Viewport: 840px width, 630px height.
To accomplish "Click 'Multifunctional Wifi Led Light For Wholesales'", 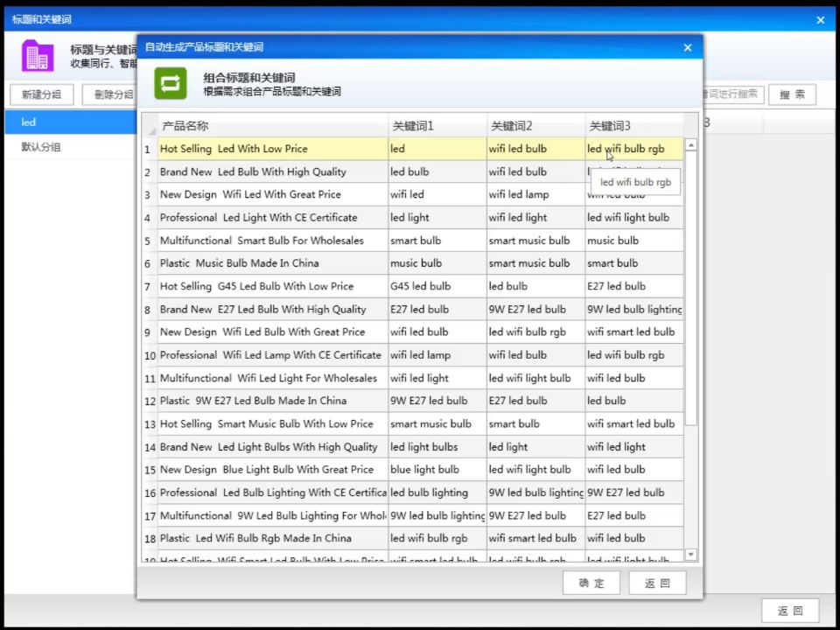I will (273, 378).
